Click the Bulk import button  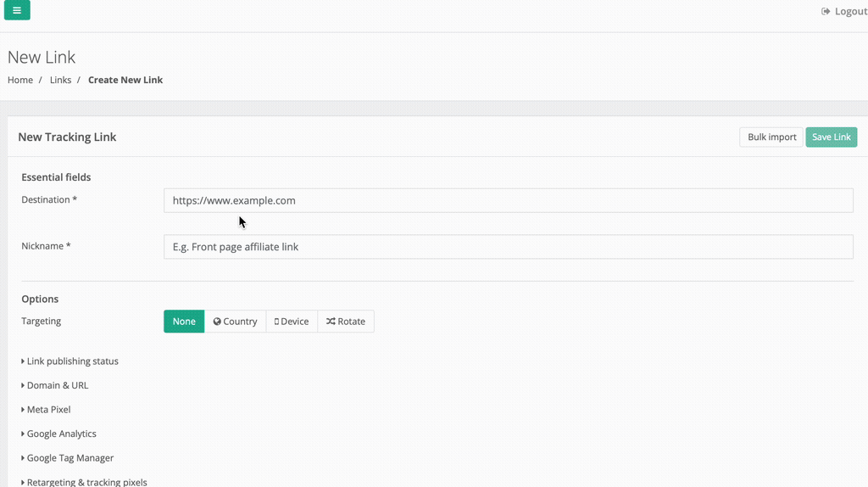771,137
